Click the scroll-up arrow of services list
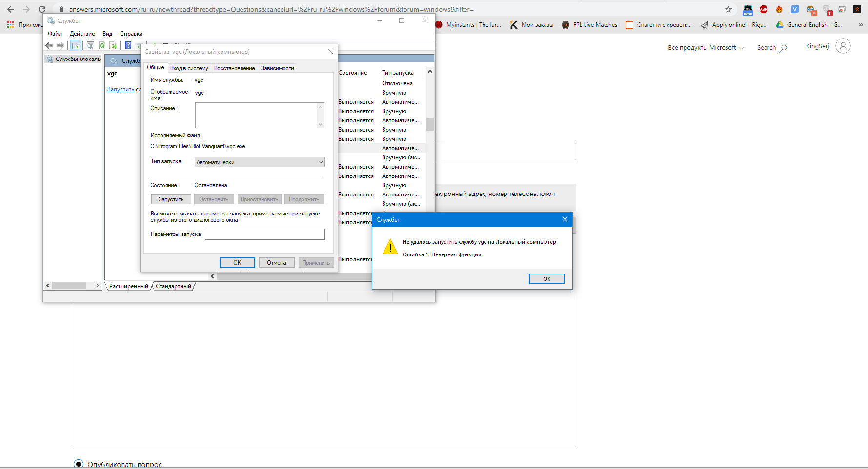Viewport: 868px width, 469px height. [x=430, y=72]
